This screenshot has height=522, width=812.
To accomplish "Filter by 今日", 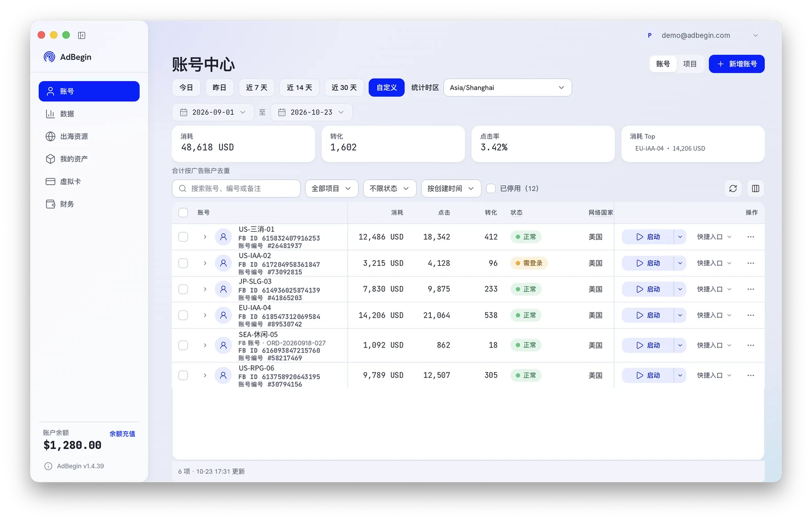I will pyautogui.click(x=186, y=87).
